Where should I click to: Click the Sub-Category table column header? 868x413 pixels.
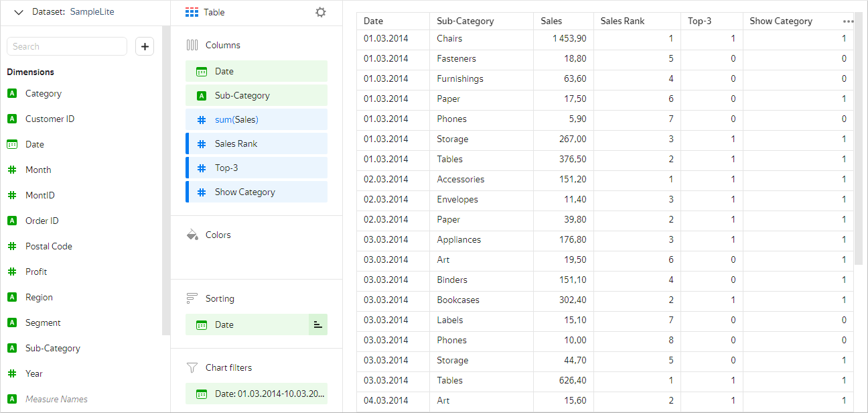(x=465, y=21)
